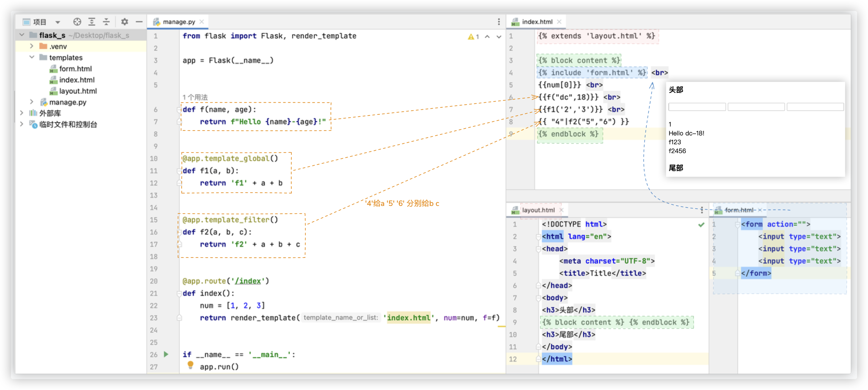Image resolution: width=868 pixels, height=390 pixels.
Task: Expand the 外部库 node
Action: (x=22, y=113)
